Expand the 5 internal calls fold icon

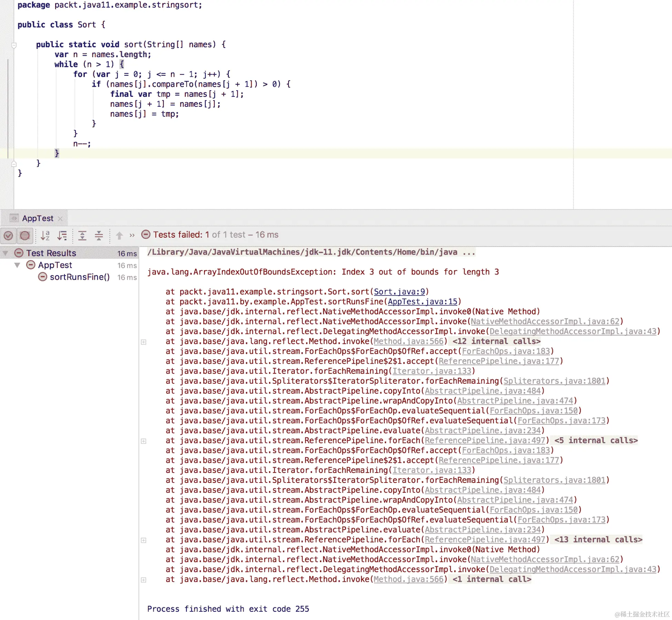coord(144,441)
